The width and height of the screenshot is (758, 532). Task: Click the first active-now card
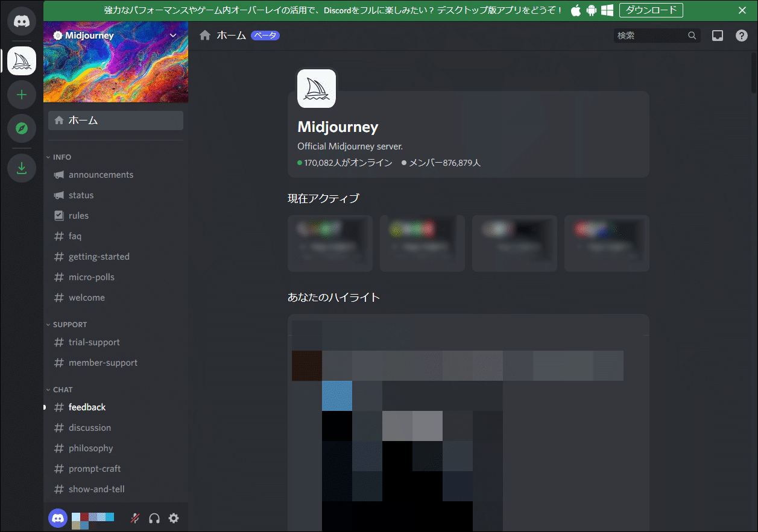point(330,243)
